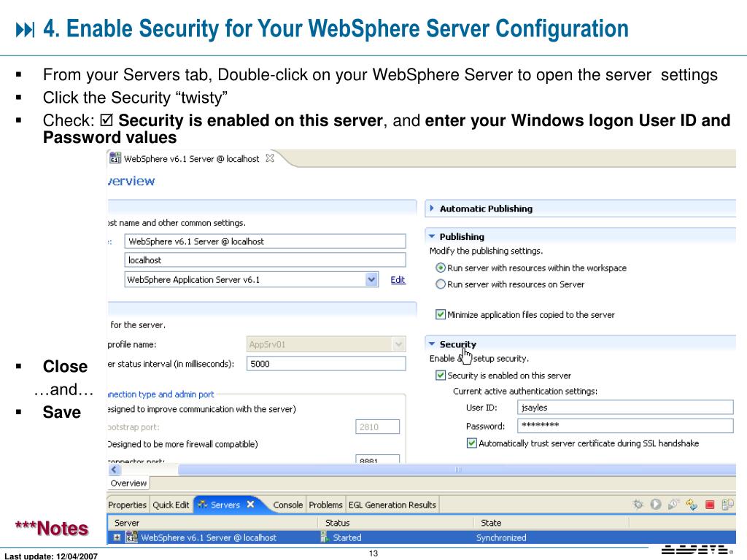
Task: Collapse the Security section twisty
Action: 432,344
